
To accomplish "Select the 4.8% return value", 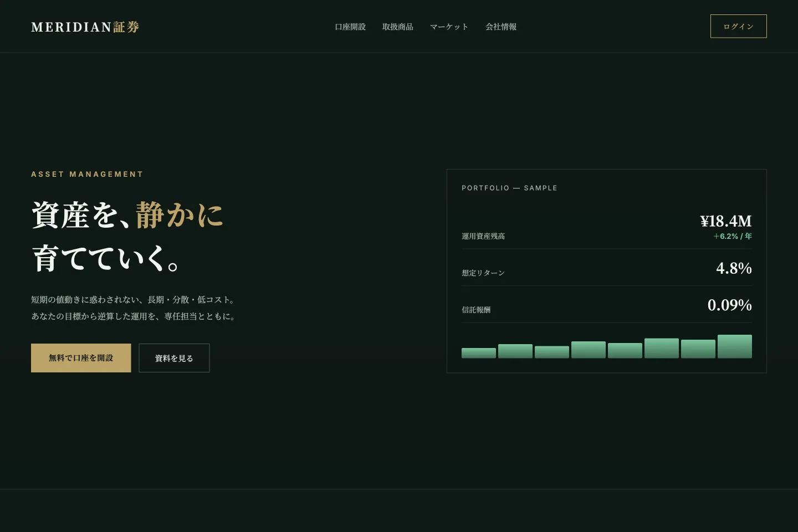I will pos(734,268).
